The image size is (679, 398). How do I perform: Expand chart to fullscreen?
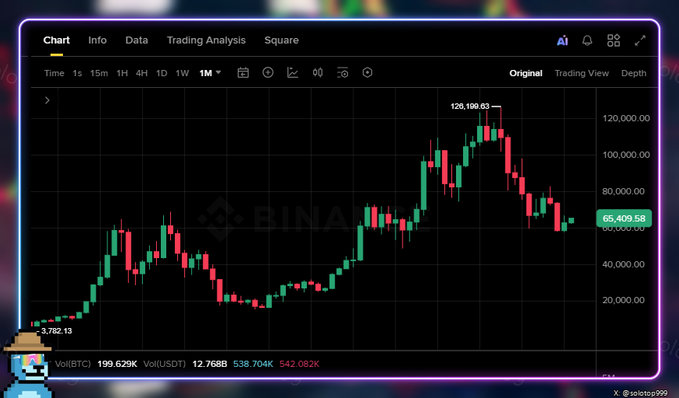(x=640, y=41)
